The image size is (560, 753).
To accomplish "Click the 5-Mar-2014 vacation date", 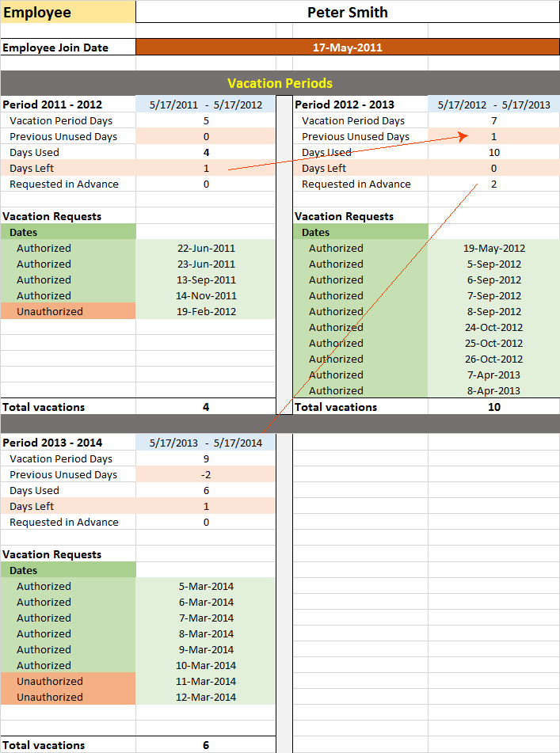I will tap(206, 586).
